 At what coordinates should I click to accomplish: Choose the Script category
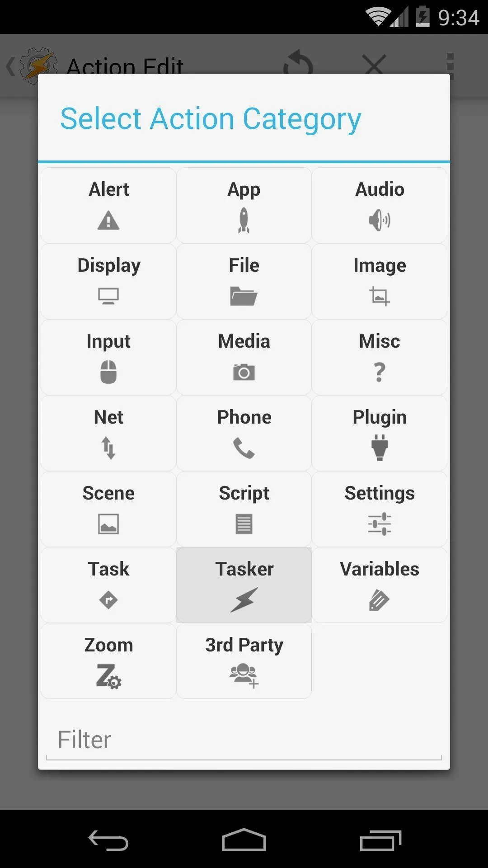coord(244,509)
